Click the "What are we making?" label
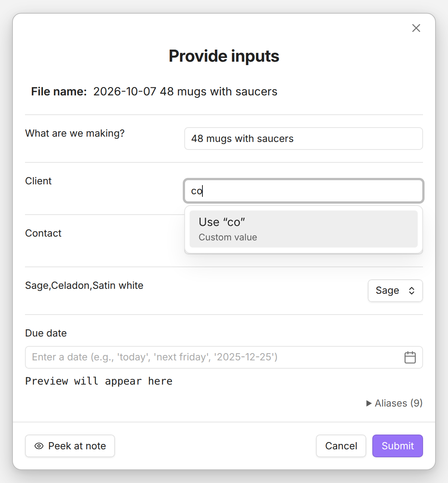 pyautogui.click(x=75, y=133)
